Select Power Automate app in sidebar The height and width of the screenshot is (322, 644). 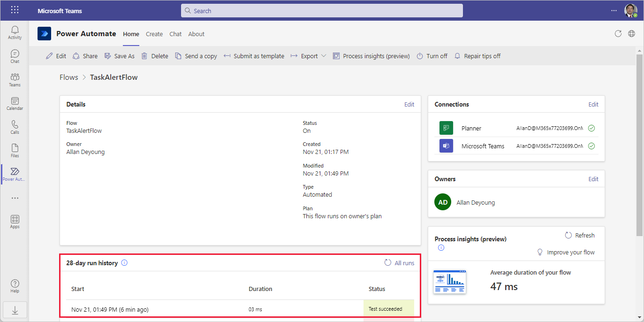[x=15, y=174]
